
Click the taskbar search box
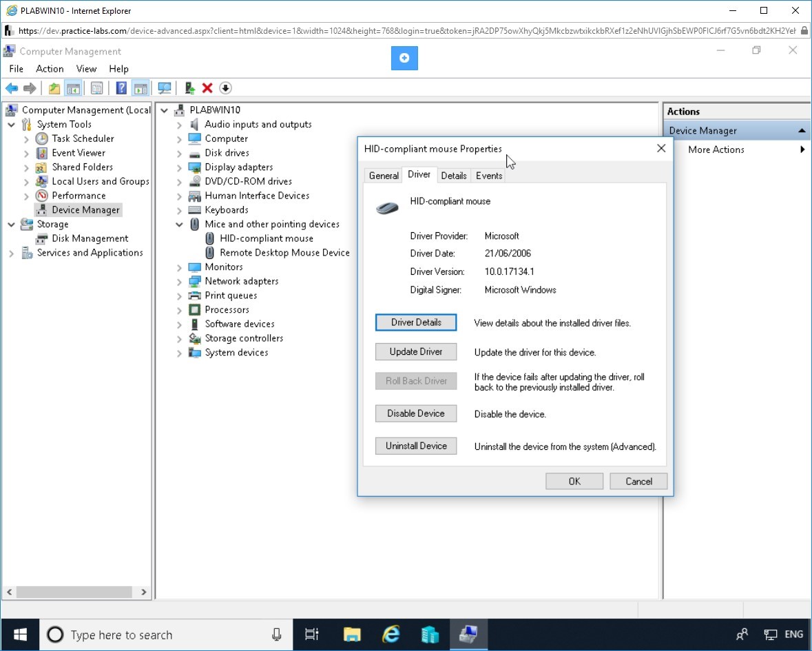coord(166,634)
